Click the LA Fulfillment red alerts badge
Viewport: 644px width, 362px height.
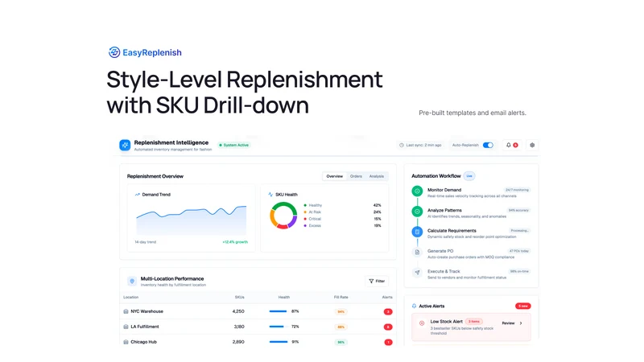[x=388, y=327]
